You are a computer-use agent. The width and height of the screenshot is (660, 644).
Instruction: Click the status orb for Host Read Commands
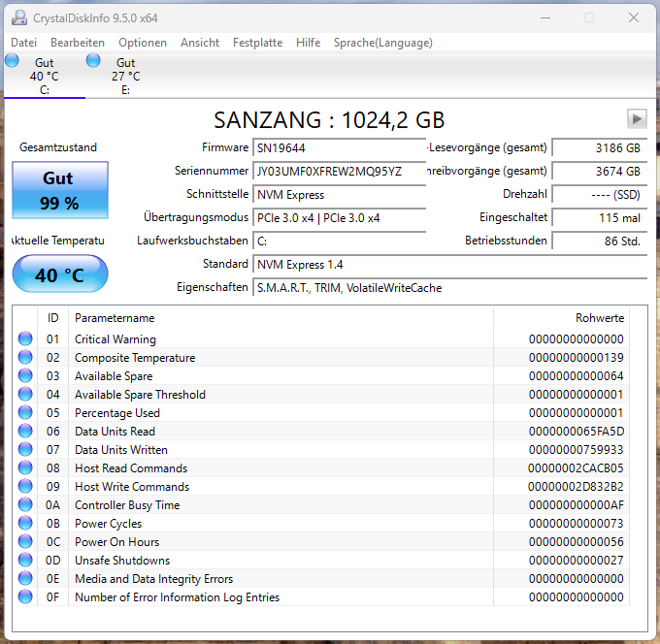point(25,467)
